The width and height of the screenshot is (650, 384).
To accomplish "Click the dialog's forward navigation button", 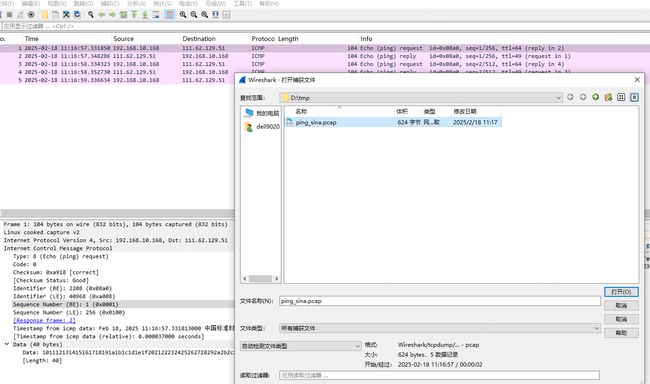I will [x=583, y=97].
